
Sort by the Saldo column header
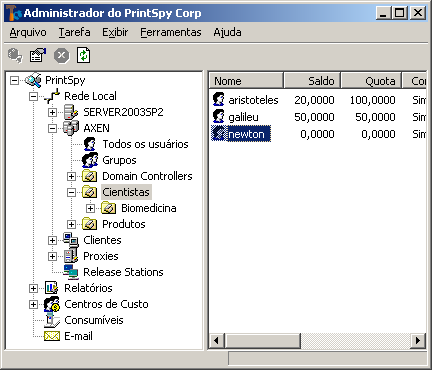point(312,80)
